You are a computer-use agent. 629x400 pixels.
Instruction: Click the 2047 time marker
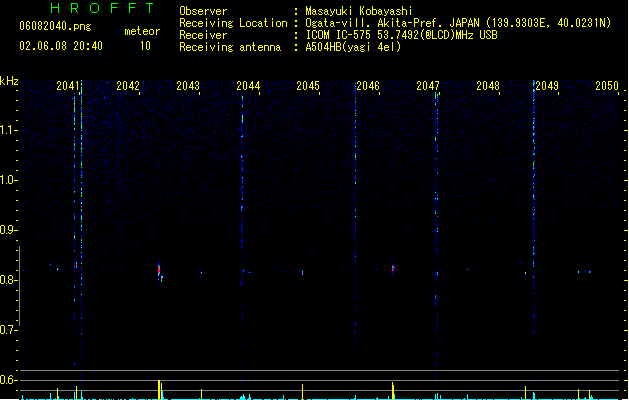point(428,86)
